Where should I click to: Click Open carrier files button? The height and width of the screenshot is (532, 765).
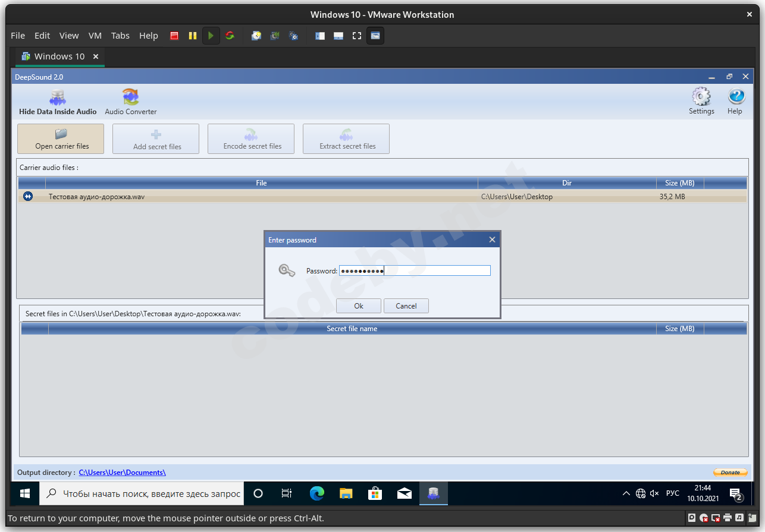point(61,139)
